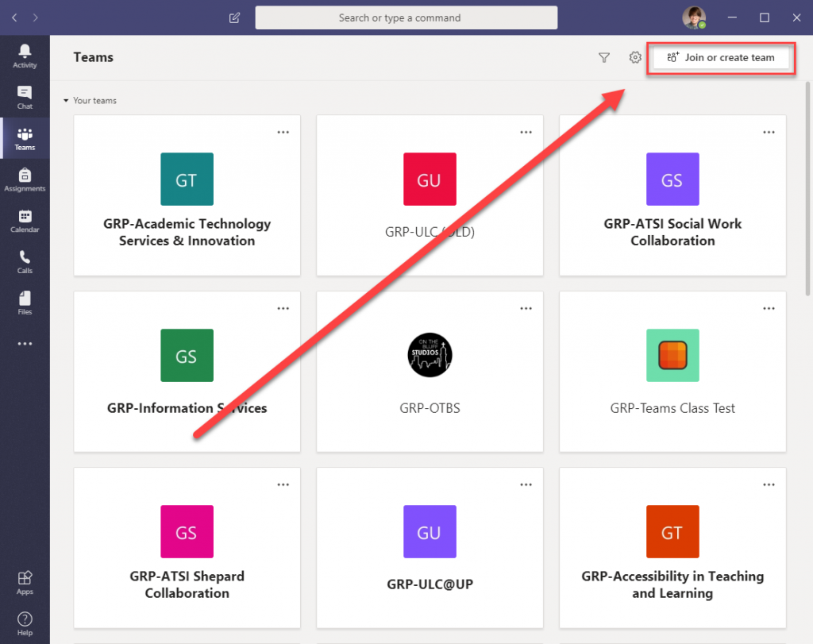The height and width of the screenshot is (644, 813).
Task: Select the Teams sidebar icon
Action: (25, 138)
